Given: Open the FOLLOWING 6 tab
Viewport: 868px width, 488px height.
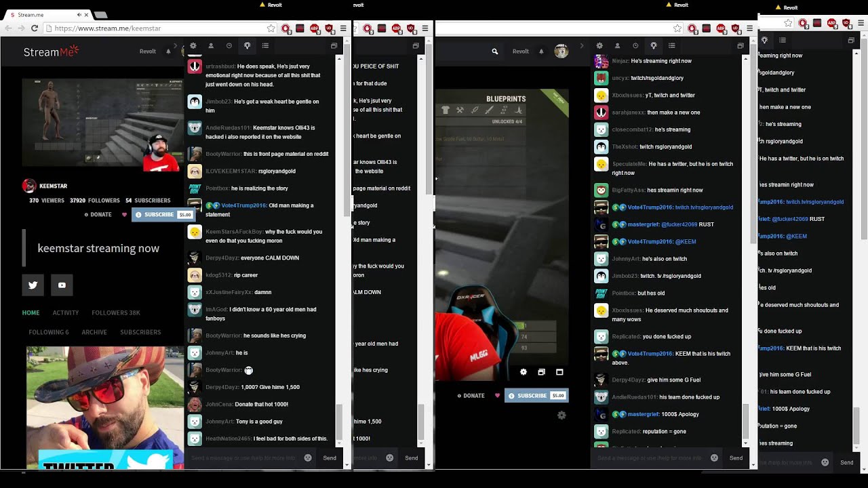Looking at the screenshot, I should 49,333.
